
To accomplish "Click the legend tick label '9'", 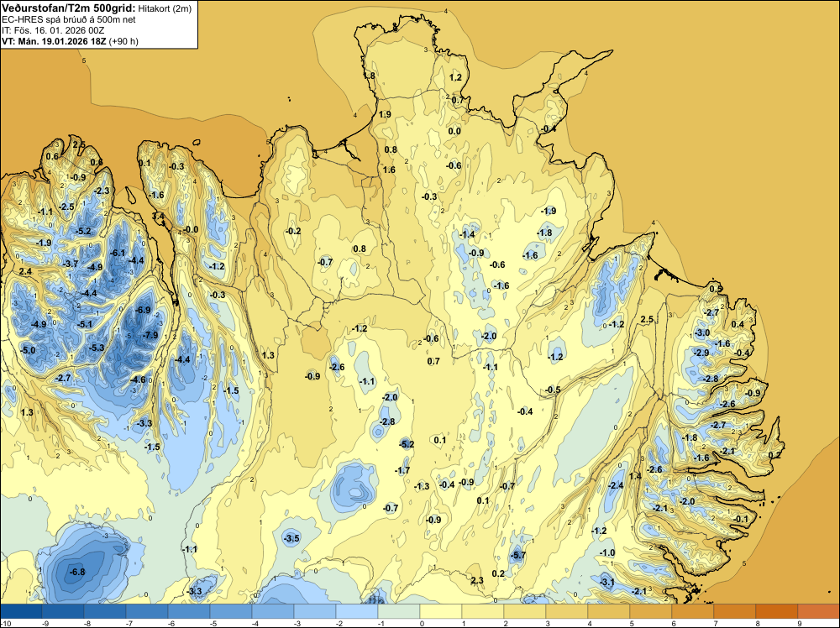I will pos(800,623).
